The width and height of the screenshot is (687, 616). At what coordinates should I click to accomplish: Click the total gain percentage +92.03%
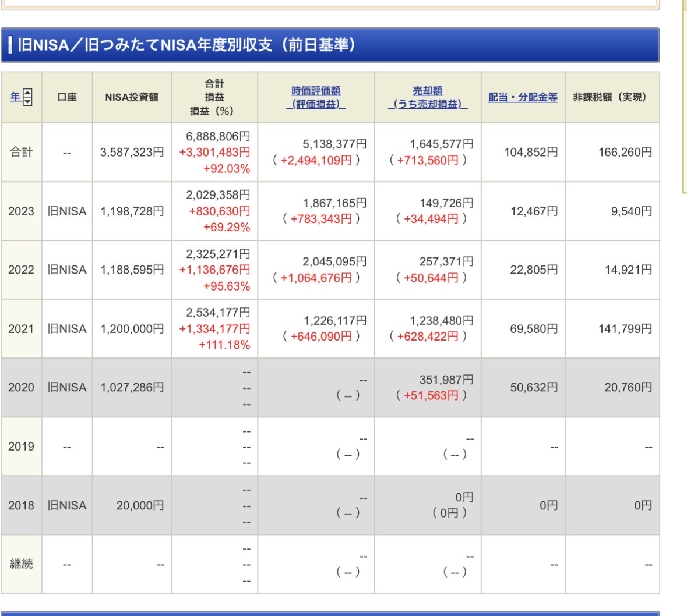227,169
